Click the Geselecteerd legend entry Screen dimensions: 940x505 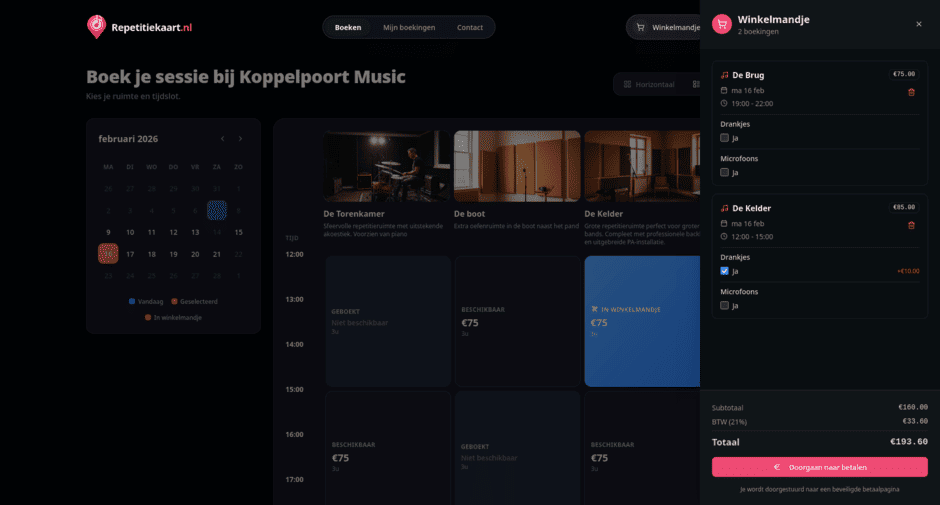tap(194, 301)
